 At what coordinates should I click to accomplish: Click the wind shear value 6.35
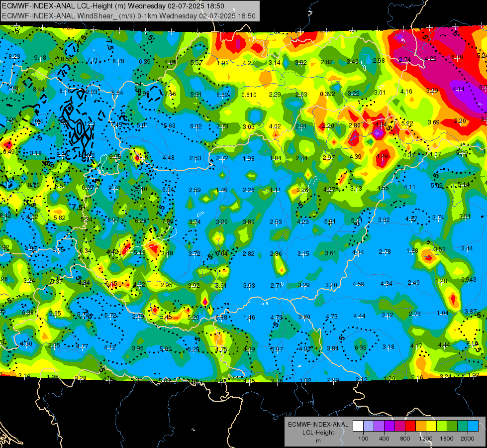pos(361,347)
